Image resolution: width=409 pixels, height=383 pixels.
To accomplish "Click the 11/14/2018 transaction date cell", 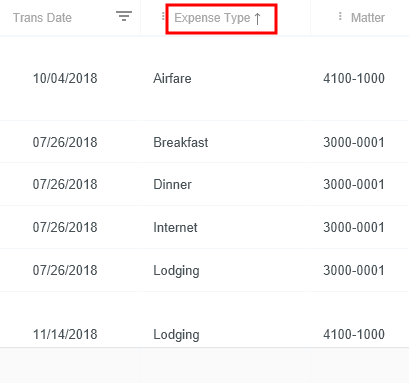I will click(65, 334).
